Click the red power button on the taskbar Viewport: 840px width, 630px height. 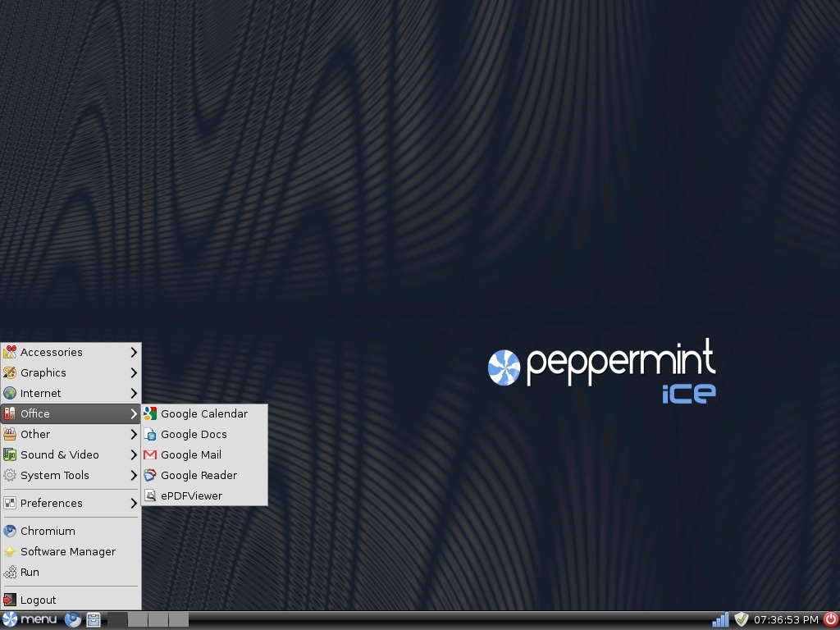pyautogui.click(x=830, y=620)
